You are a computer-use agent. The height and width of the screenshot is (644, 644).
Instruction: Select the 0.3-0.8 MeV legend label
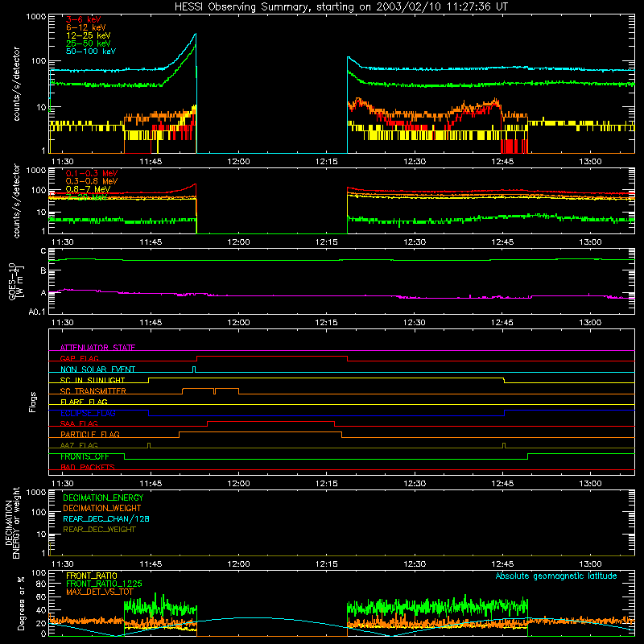92,181
